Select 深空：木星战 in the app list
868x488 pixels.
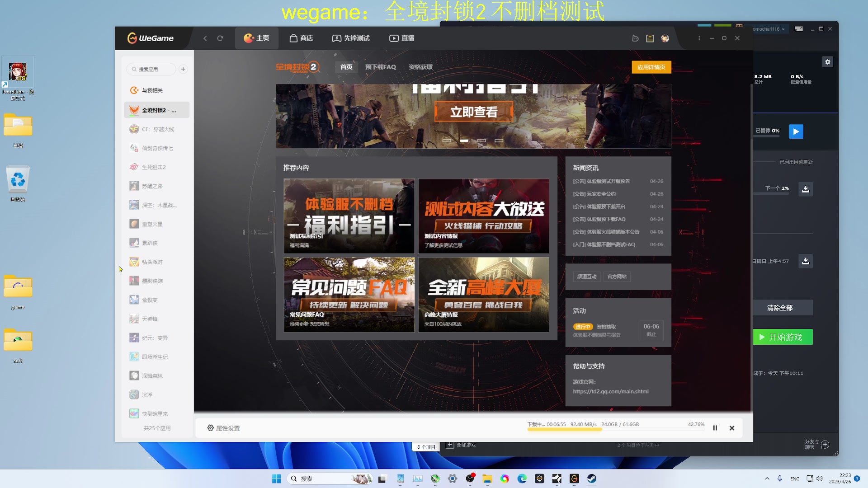[x=156, y=205]
